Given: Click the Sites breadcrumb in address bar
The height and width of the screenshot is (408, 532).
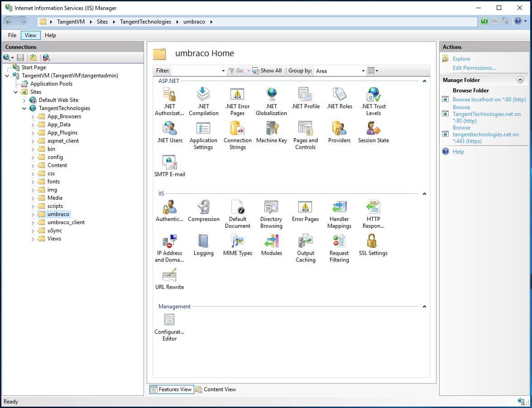Looking at the screenshot, I should click(x=102, y=22).
